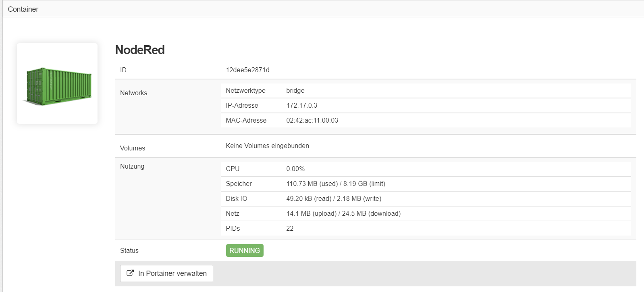The image size is (644, 292).
Task: Click the Nutzung row label
Action: pos(132,167)
